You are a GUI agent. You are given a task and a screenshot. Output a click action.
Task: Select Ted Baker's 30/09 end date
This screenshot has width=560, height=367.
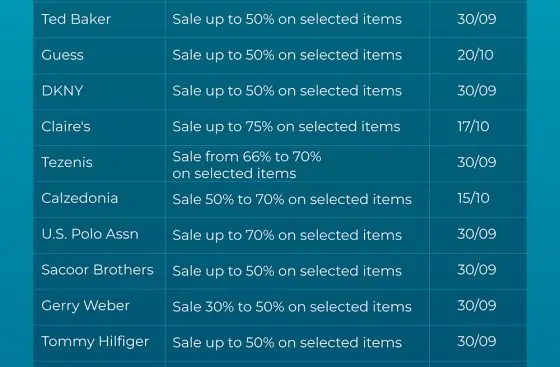(x=477, y=19)
